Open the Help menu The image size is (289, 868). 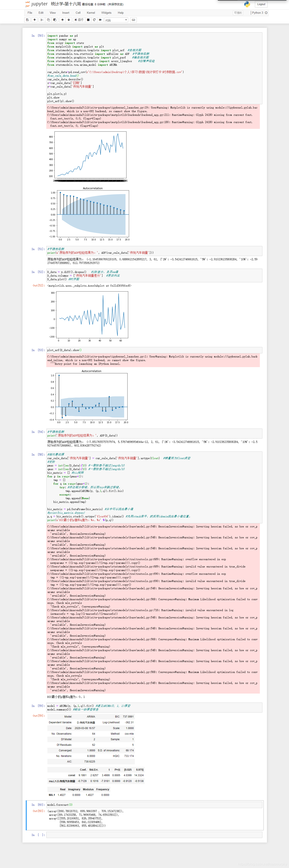[x=120, y=13]
